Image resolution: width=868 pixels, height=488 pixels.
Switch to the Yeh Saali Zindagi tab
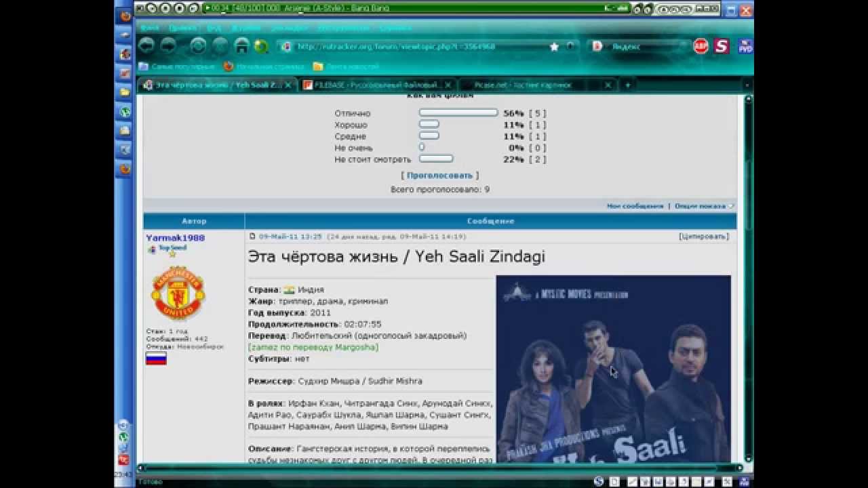point(216,85)
